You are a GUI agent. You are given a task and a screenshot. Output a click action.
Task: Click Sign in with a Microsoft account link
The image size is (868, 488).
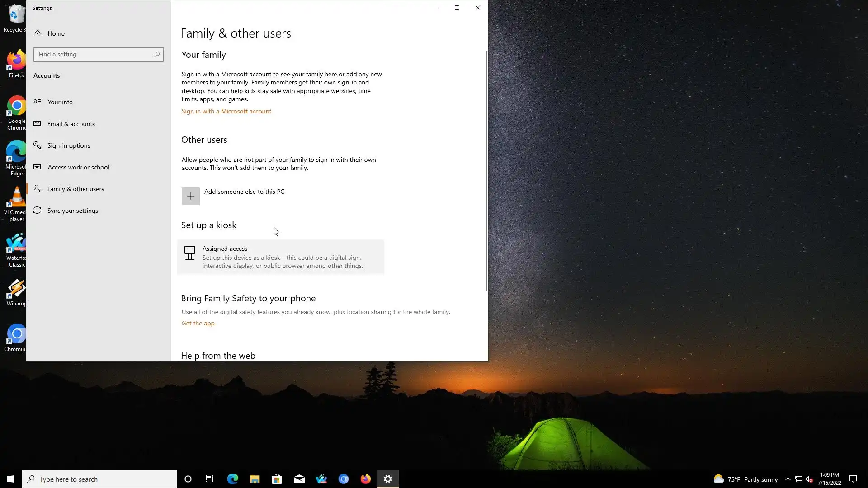pyautogui.click(x=226, y=111)
